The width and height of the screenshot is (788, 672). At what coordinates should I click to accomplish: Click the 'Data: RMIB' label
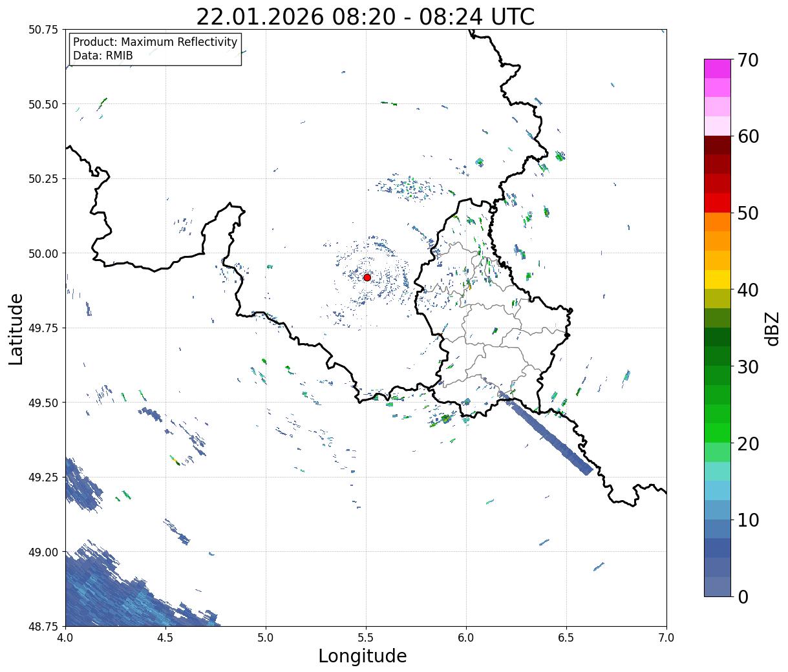click(x=103, y=56)
